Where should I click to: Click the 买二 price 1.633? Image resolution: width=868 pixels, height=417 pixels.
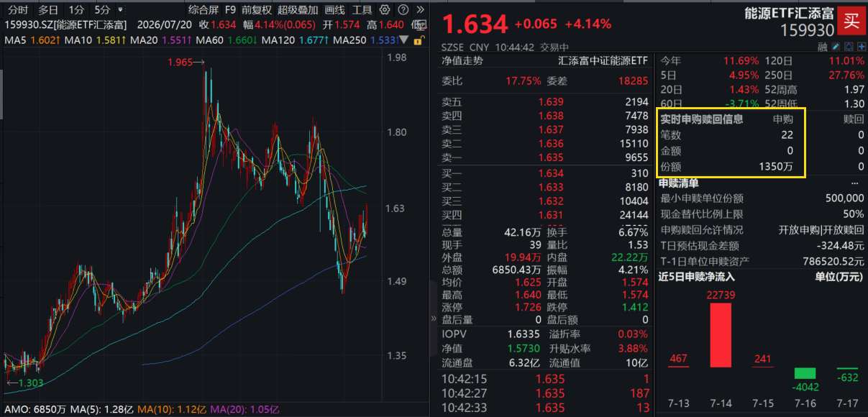coord(551,187)
